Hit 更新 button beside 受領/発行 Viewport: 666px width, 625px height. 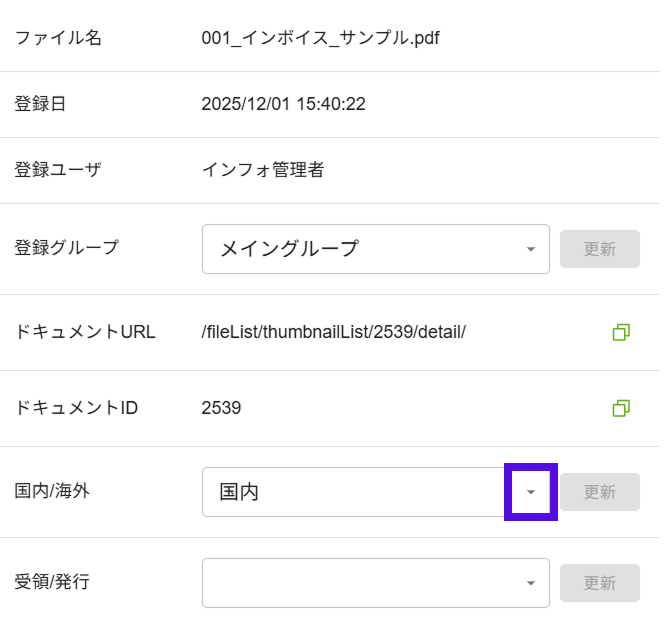point(599,583)
